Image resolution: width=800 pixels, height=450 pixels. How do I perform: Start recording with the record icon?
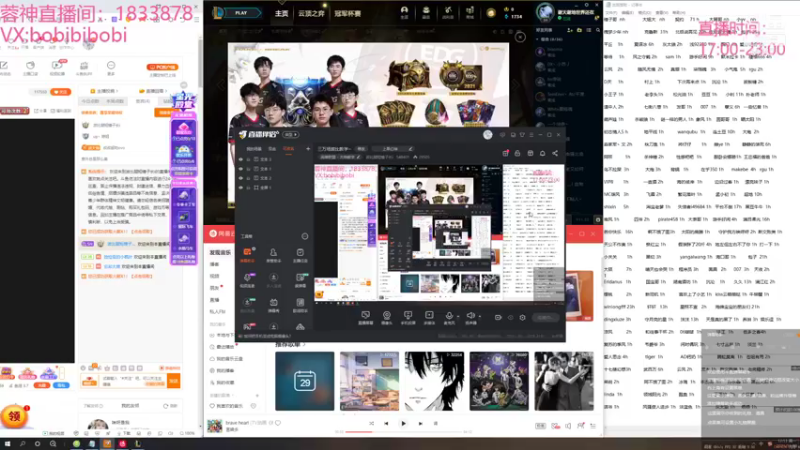[498, 317]
